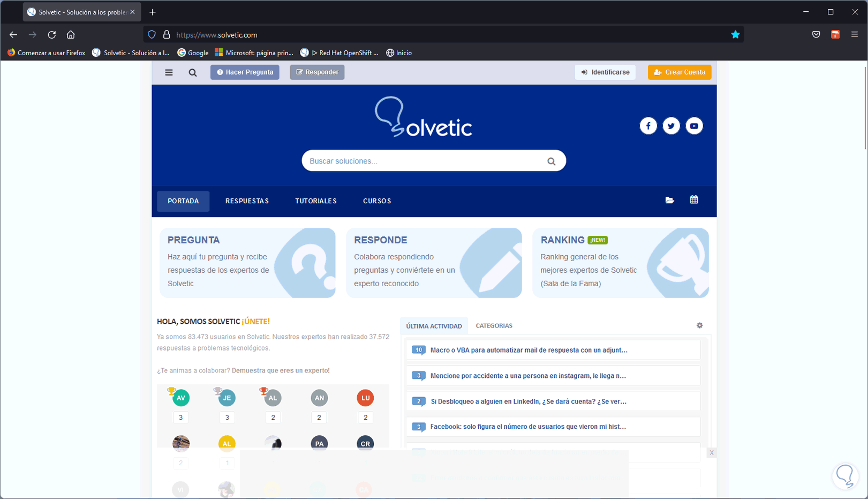Open the RESPONDE card
The height and width of the screenshot is (499, 868).
tap(434, 263)
